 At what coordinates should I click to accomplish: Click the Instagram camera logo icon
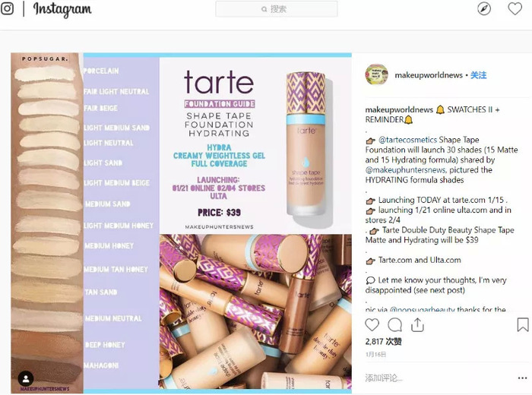point(7,8)
